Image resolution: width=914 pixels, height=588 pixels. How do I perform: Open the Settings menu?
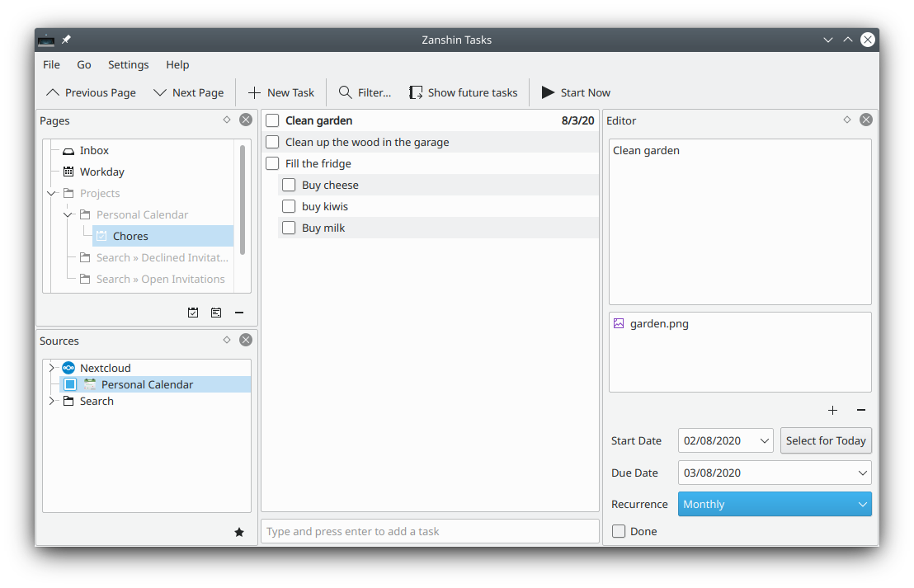tap(128, 64)
